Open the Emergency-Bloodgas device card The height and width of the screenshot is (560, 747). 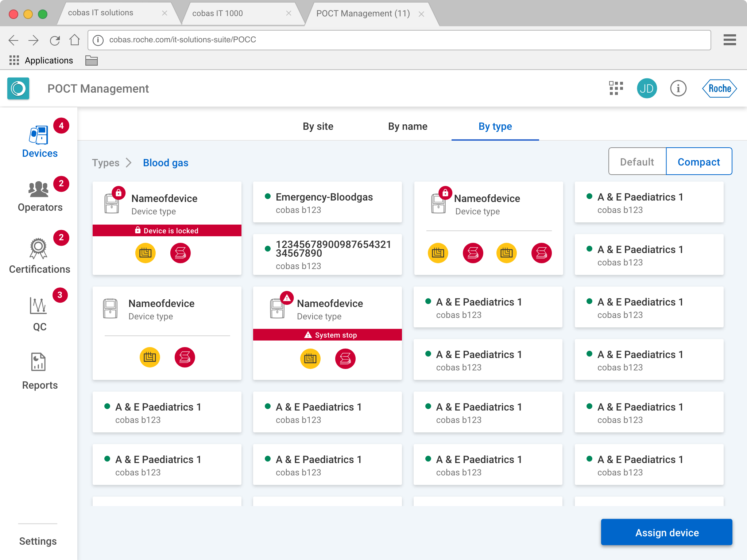click(327, 202)
